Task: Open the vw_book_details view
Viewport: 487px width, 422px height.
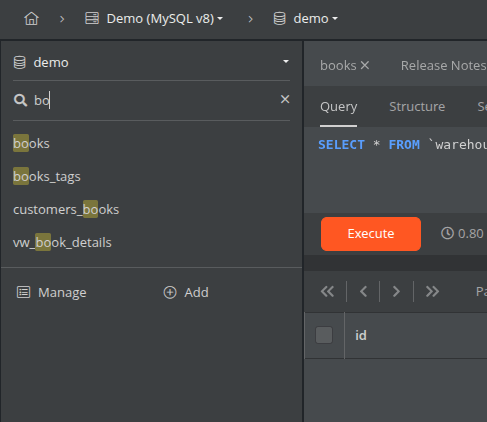Action: pos(62,243)
